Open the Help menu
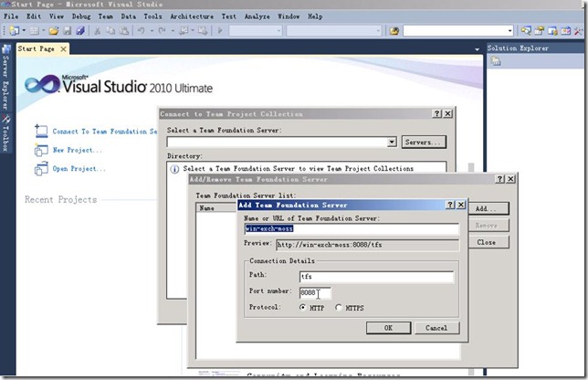The image size is (588, 380). [x=315, y=16]
